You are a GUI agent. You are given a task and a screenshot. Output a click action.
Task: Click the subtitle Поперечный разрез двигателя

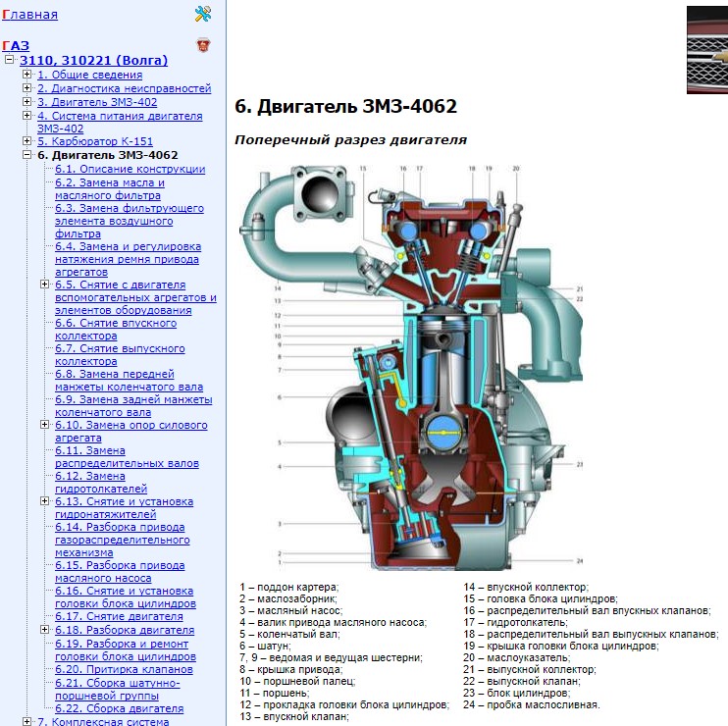(350, 139)
